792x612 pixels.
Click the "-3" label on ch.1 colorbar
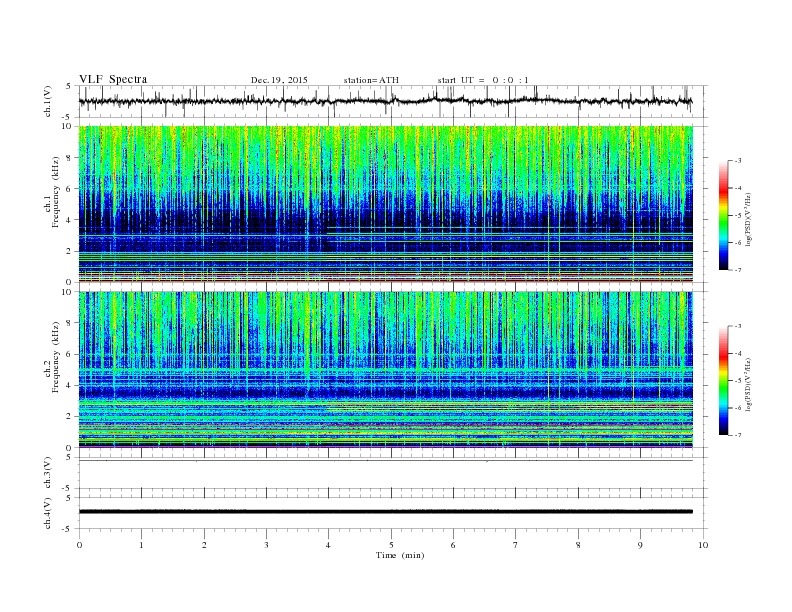coord(738,161)
